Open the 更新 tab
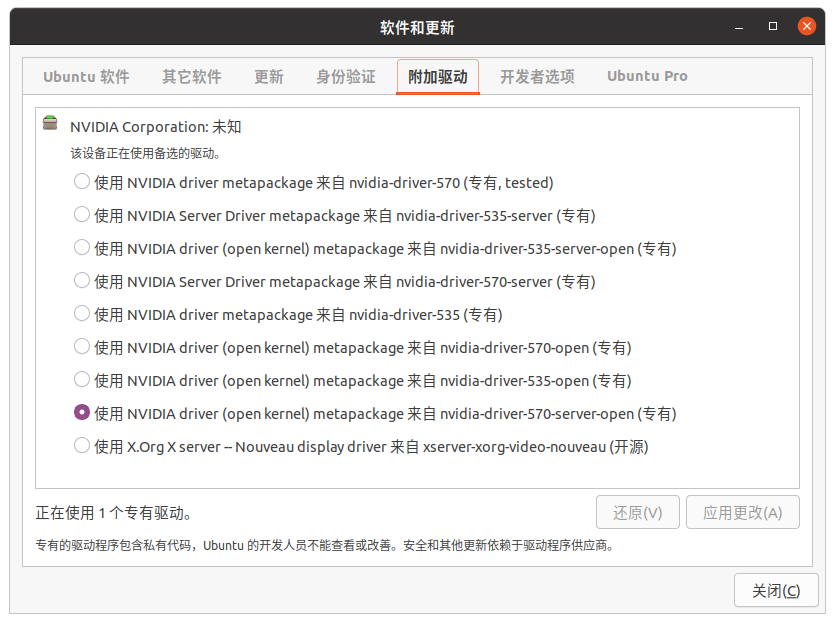This screenshot has height=623, width=835. tap(269, 77)
